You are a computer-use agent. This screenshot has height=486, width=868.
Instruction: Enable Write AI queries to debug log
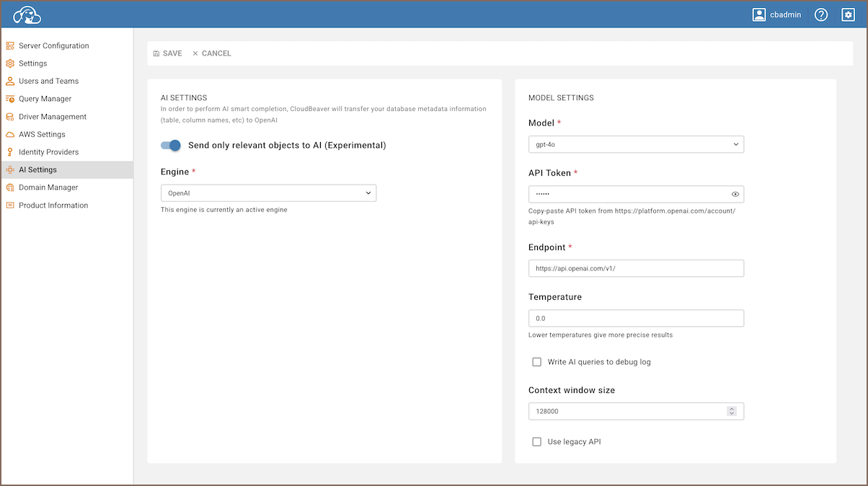[x=536, y=362]
